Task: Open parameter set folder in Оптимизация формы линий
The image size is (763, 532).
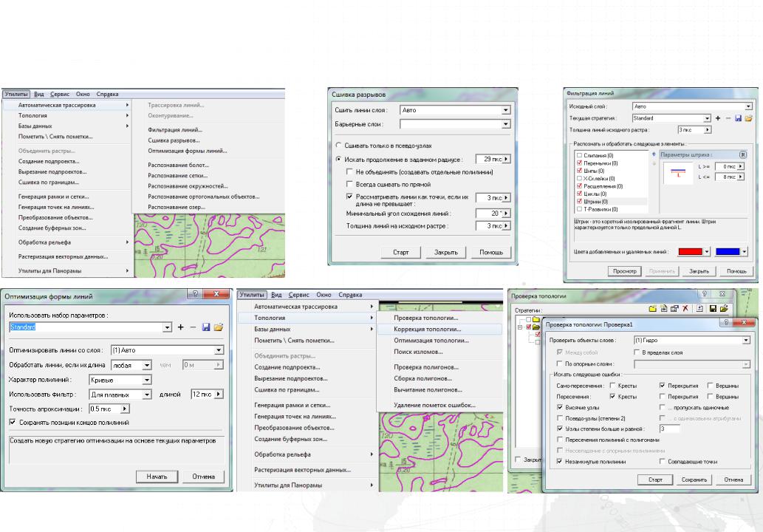Action: point(219,327)
